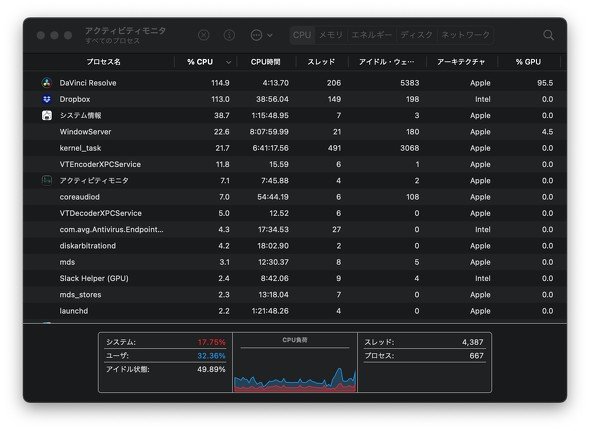Viewport: 590px width, 431px height.
Task: Select the Dropbox app icon
Action: [47, 99]
